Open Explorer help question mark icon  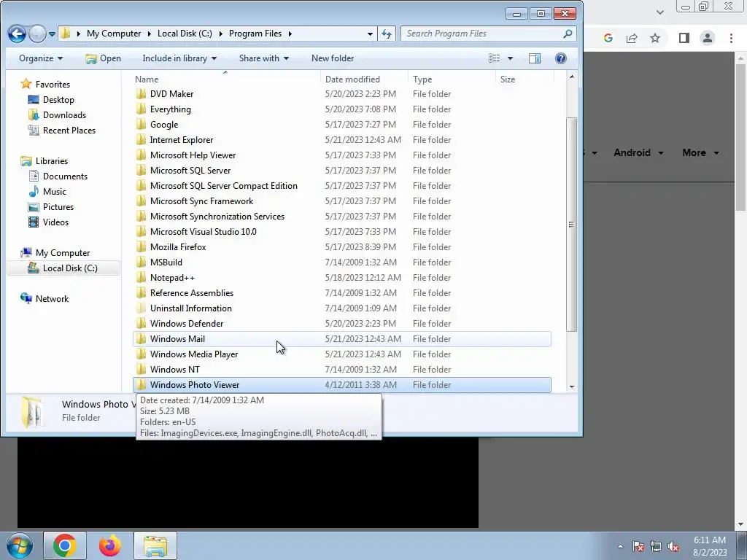pyautogui.click(x=561, y=58)
